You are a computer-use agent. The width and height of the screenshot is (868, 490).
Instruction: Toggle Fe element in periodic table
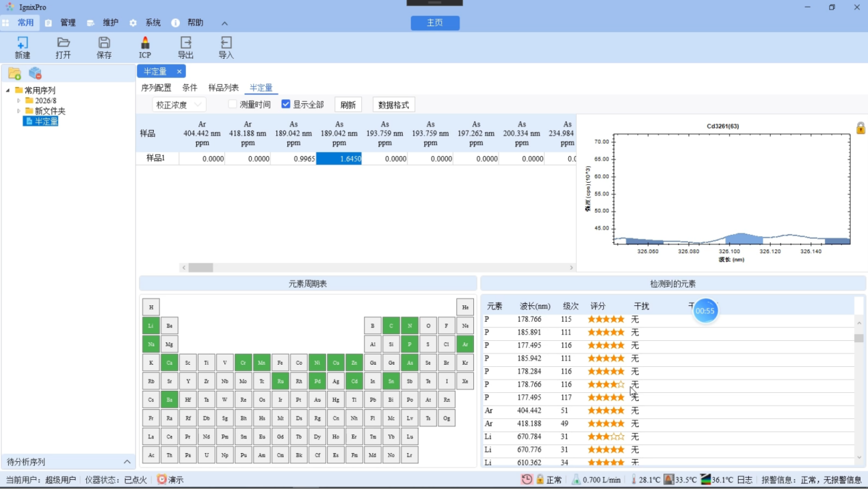[x=280, y=363]
